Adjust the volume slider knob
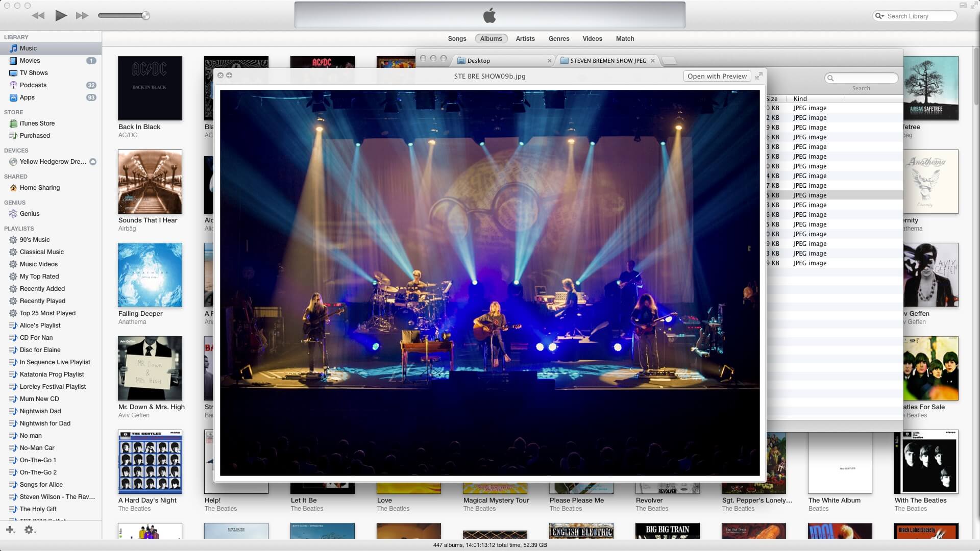This screenshot has height=551, width=980. 146,16
